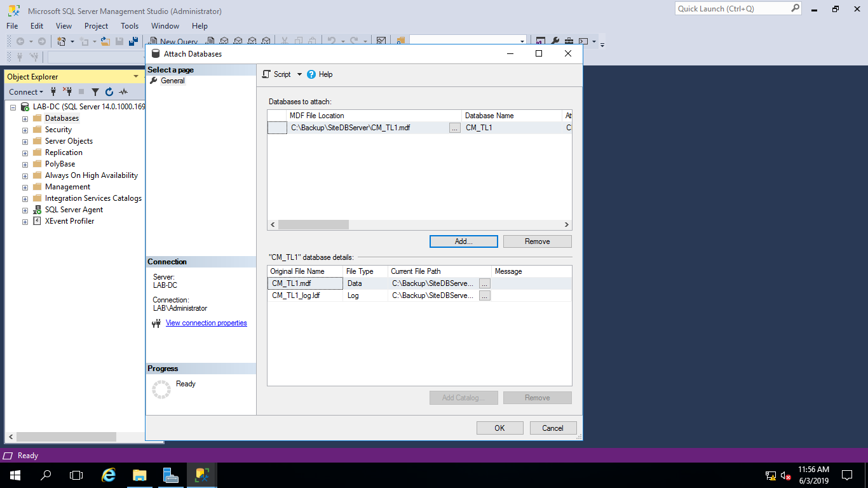Click Cancel in Attach Databases dialog
This screenshot has height=488, width=868.
tap(553, 428)
